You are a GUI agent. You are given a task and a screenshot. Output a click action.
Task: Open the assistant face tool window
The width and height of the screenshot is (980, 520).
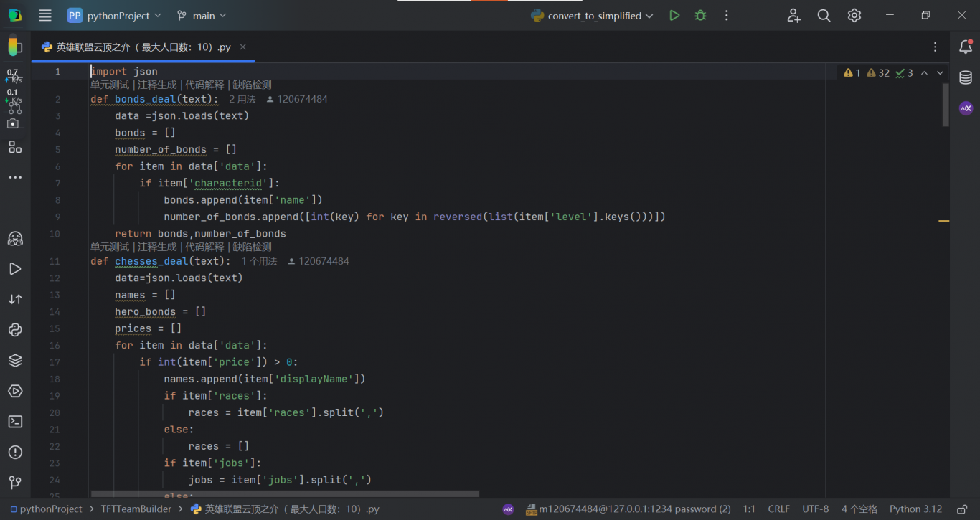point(15,238)
